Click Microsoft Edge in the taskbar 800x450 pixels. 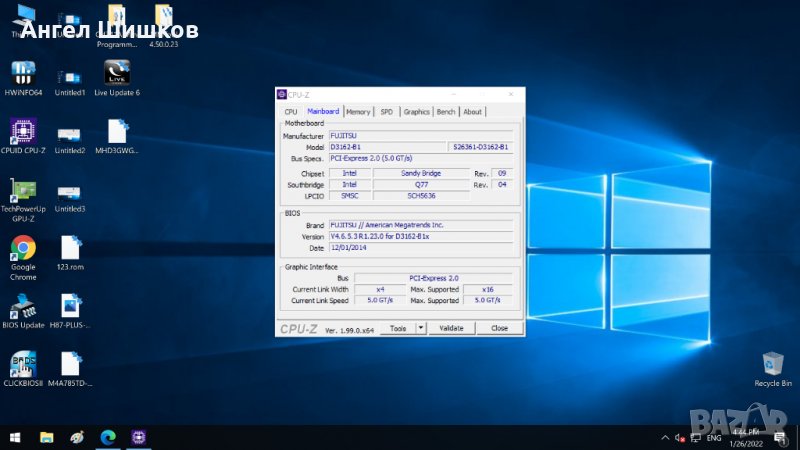(107, 437)
